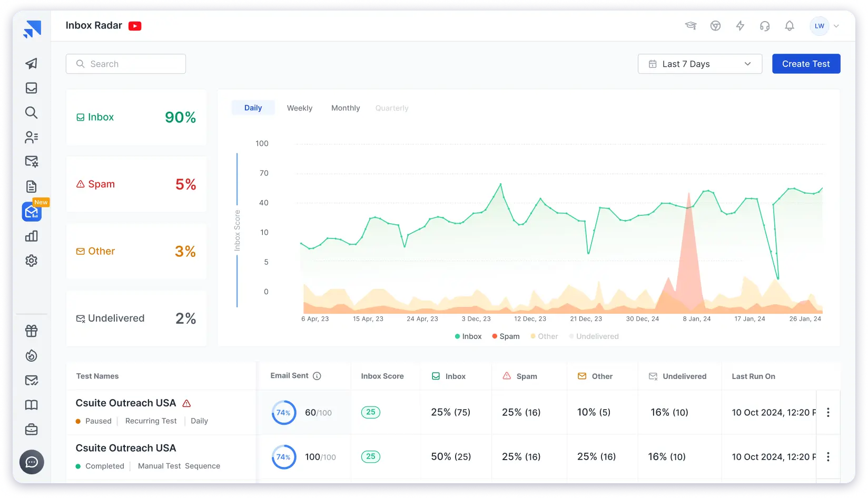
Task: Open the paper plane campaigns icon
Action: [32, 64]
